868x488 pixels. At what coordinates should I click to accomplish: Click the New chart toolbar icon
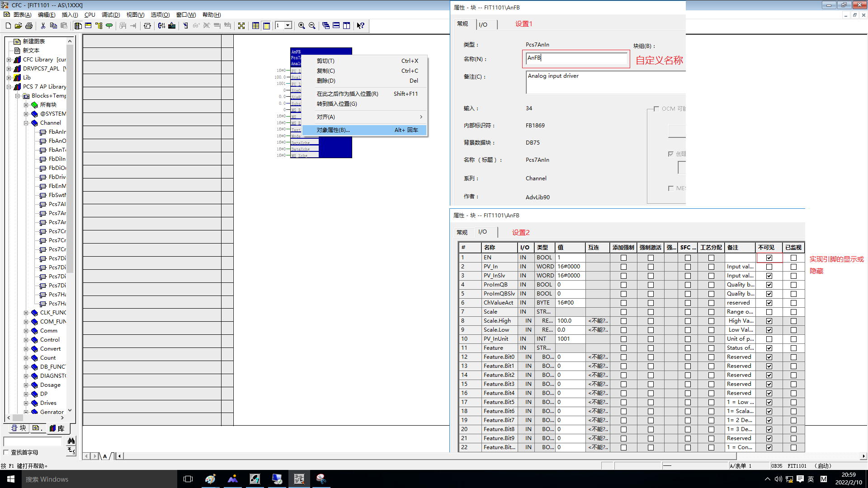pos(8,26)
